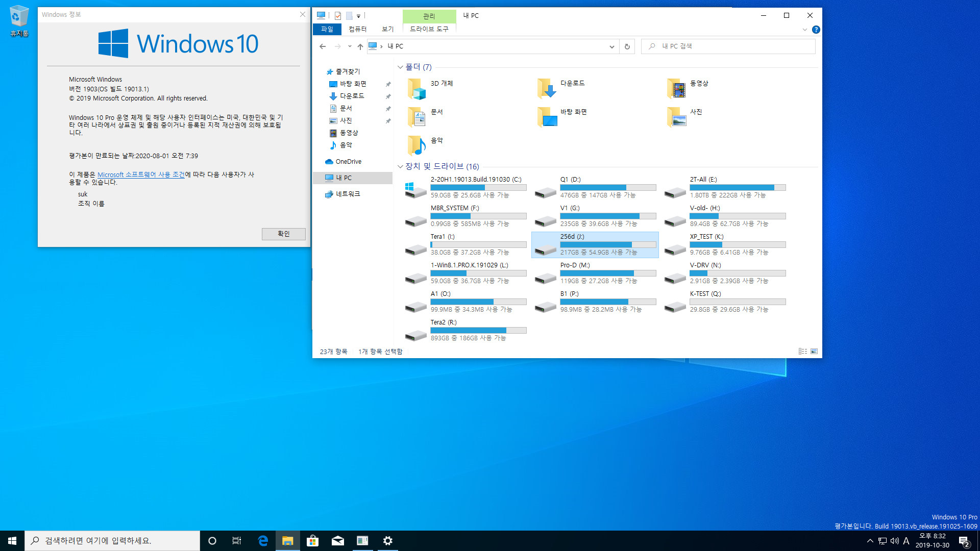
Task: Collapse the 장치 및 드라이브 (16) section
Action: click(400, 166)
